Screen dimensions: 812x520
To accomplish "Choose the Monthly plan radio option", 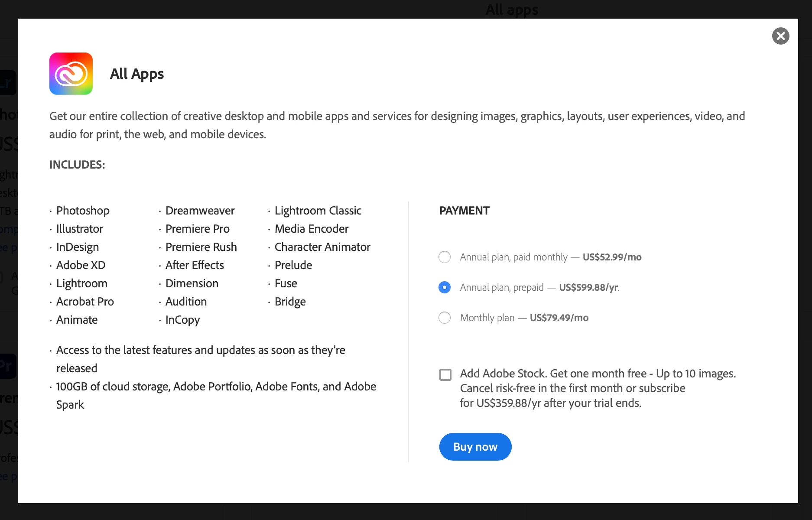I will 445,318.
